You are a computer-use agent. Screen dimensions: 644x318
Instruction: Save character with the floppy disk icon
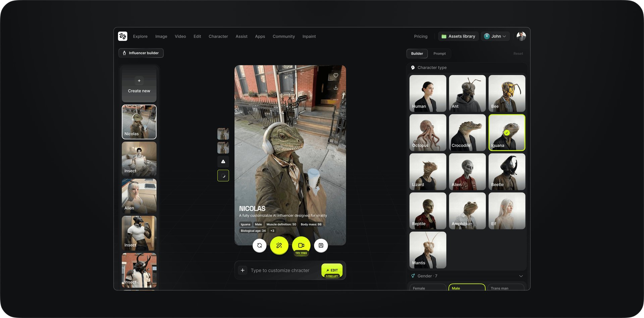pos(321,246)
